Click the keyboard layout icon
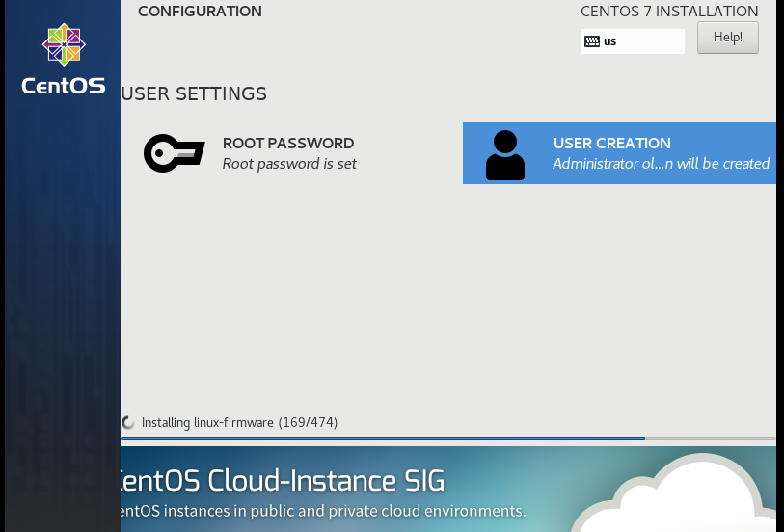Image resolution: width=784 pixels, height=532 pixels. click(x=592, y=41)
